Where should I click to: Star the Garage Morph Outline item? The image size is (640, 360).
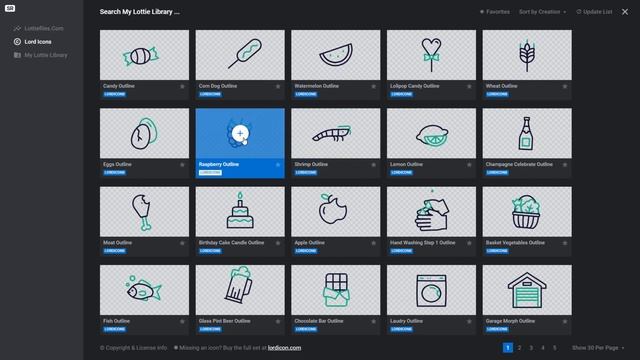pyautogui.click(x=565, y=322)
